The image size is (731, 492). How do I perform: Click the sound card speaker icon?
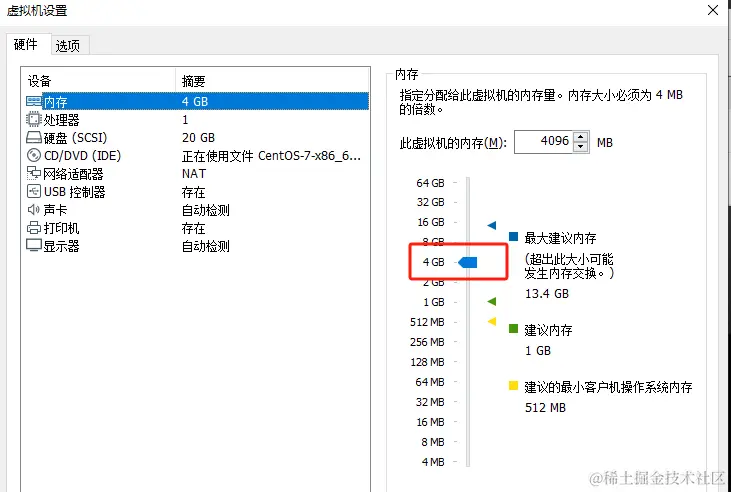pos(34,210)
